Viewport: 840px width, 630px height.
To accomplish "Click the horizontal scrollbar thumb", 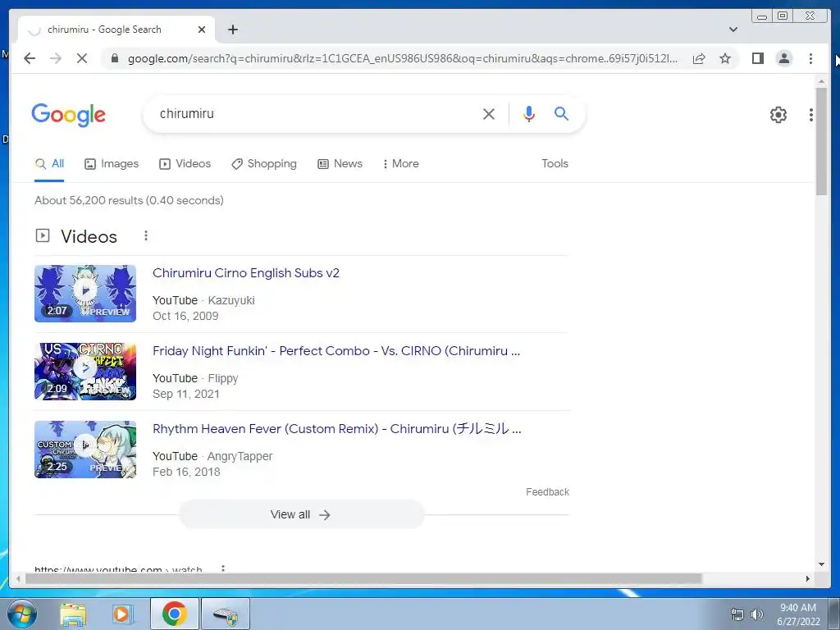I will (x=363, y=578).
